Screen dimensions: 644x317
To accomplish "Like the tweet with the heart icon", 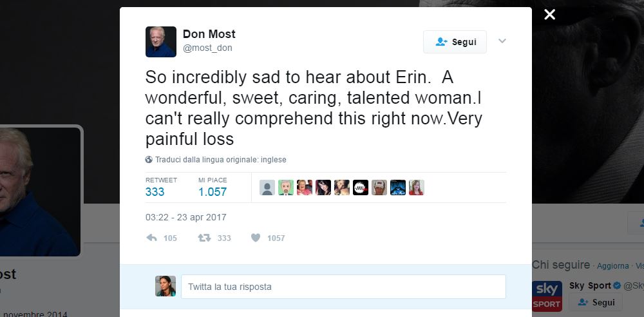I will (255, 238).
